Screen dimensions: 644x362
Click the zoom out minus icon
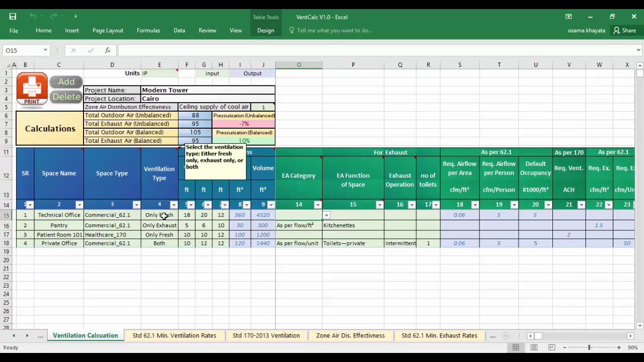(565, 347)
